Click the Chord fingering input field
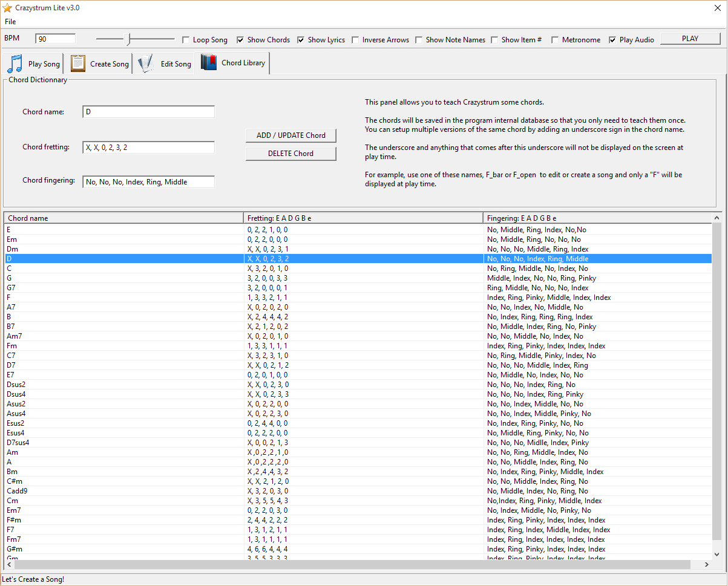Viewport: 728px width, 586px height. point(149,182)
